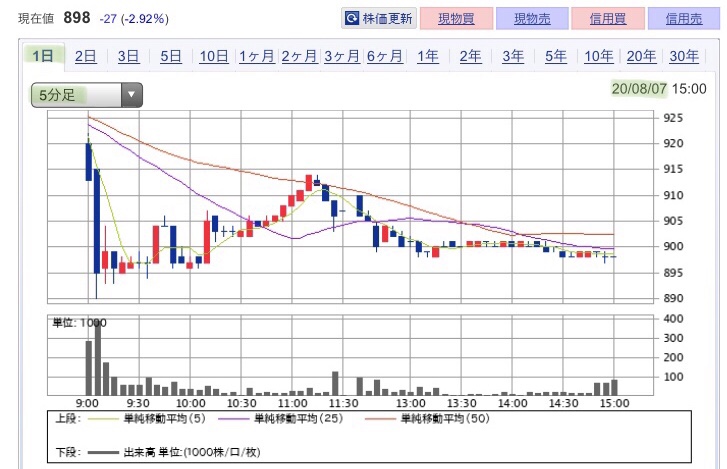Show the 1ヶ月 chart period
Image resolution: width=727 pixels, height=469 pixels.
pos(256,56)
